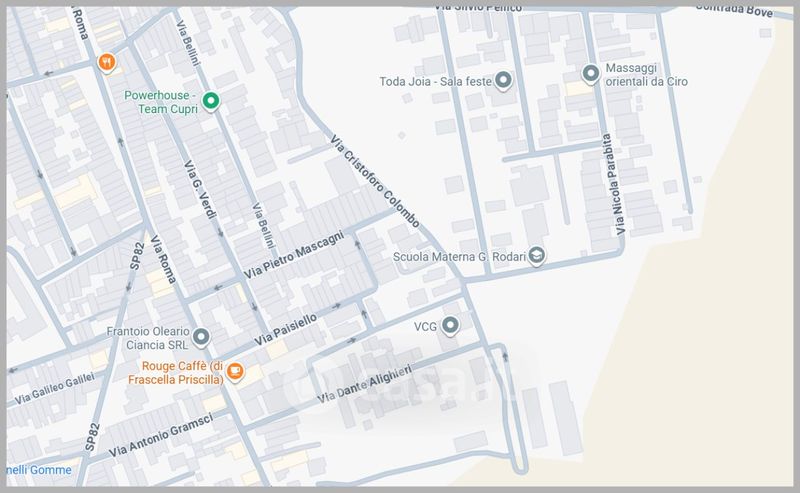
Task: Click the Via Paisiello street label
Action: coord(286,329)
